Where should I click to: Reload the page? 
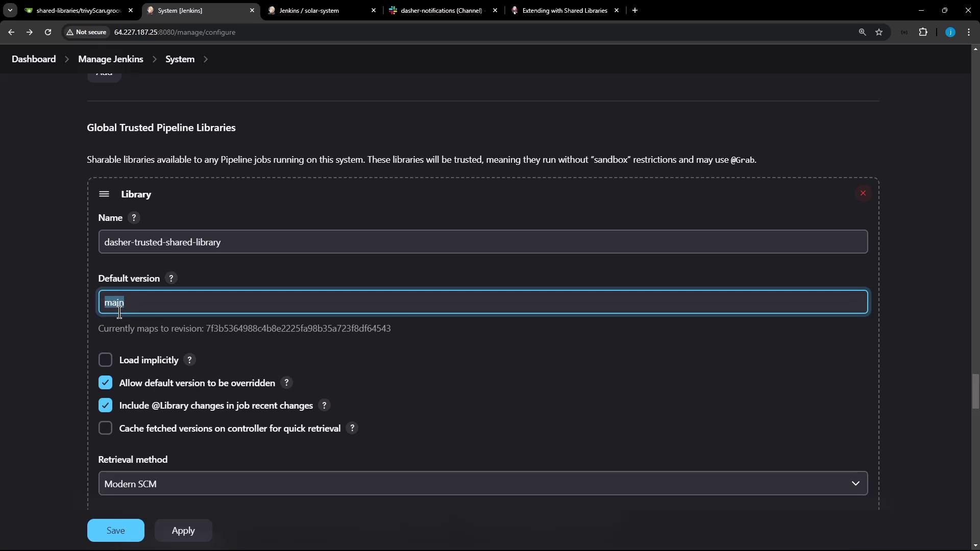(48, 32)
